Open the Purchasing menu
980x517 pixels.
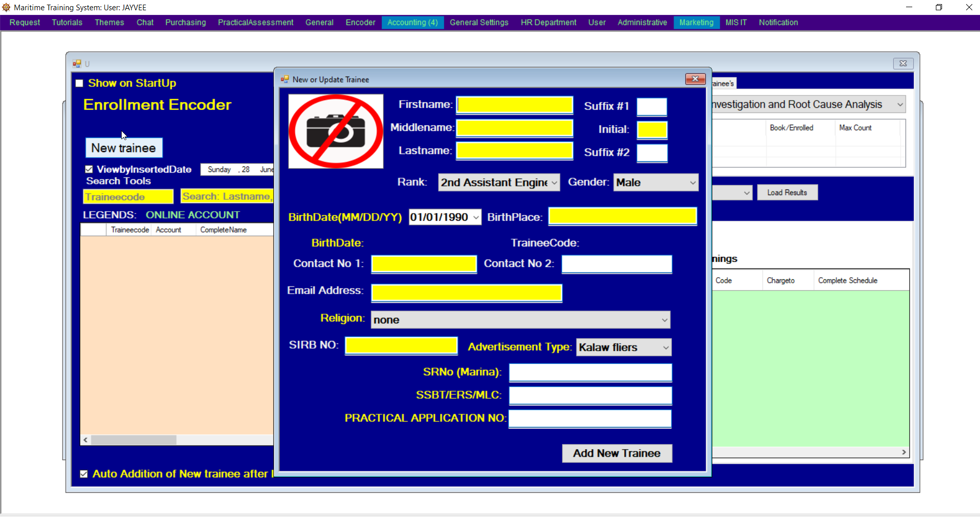pos(185,23)
